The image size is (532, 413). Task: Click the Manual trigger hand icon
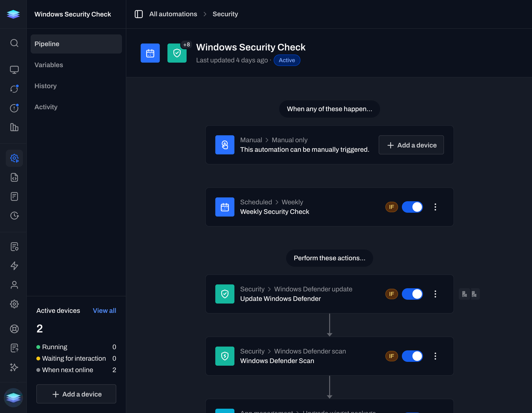225,145
